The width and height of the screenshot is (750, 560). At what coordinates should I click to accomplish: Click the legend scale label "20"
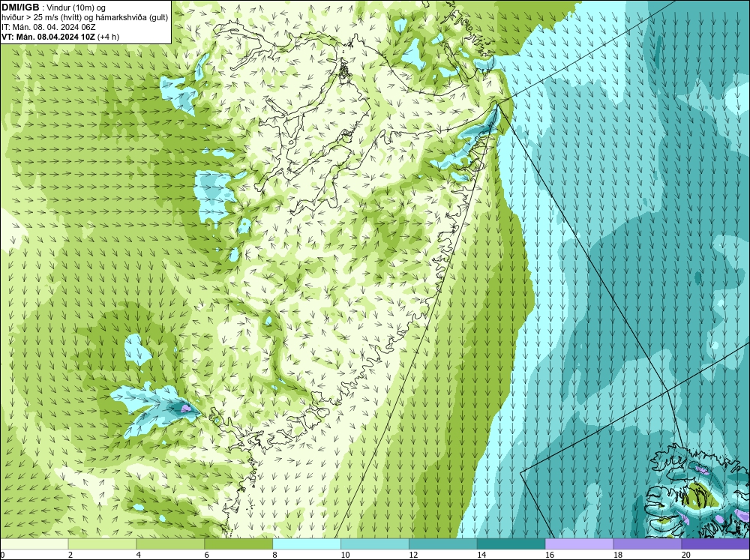tap(686, 555)
